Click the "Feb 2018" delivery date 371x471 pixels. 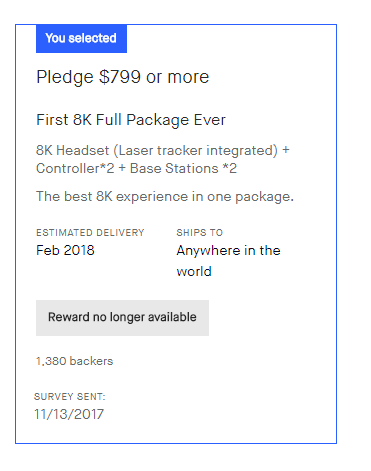[x=65, y=250]
